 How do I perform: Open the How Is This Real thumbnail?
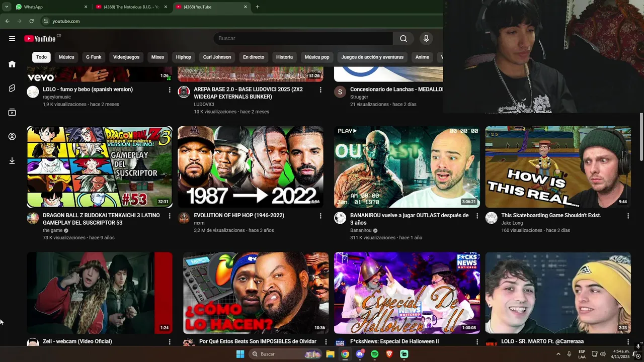(558, 167)
